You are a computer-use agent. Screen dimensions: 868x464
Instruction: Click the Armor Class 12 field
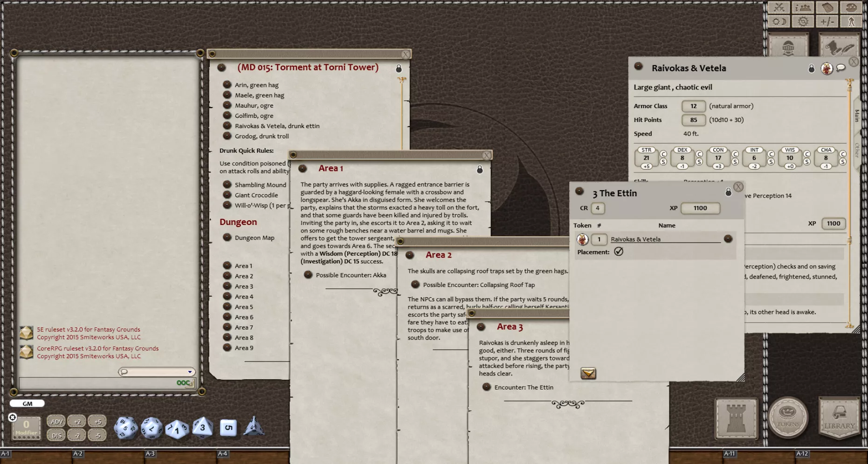tap(693, 106)
